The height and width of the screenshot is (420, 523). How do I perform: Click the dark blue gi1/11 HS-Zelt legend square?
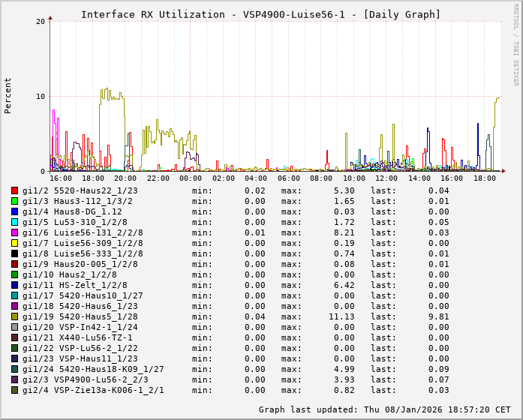coord(14,285)
